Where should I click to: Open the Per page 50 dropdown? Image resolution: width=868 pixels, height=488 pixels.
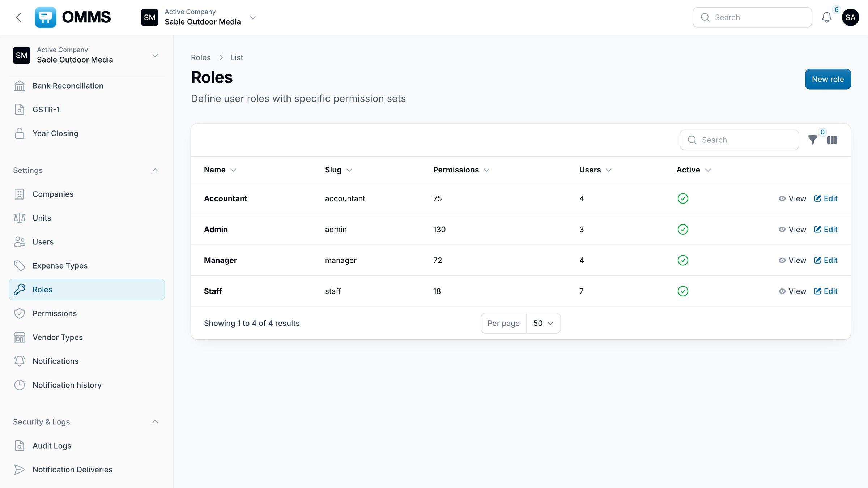tap(543, 323)
